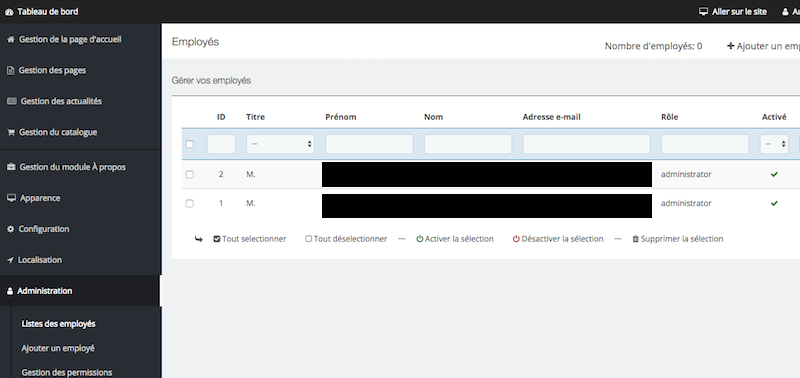The image size is (800, 378).
Task: Open the Activé filter dropdown
Action: point(774,144)
